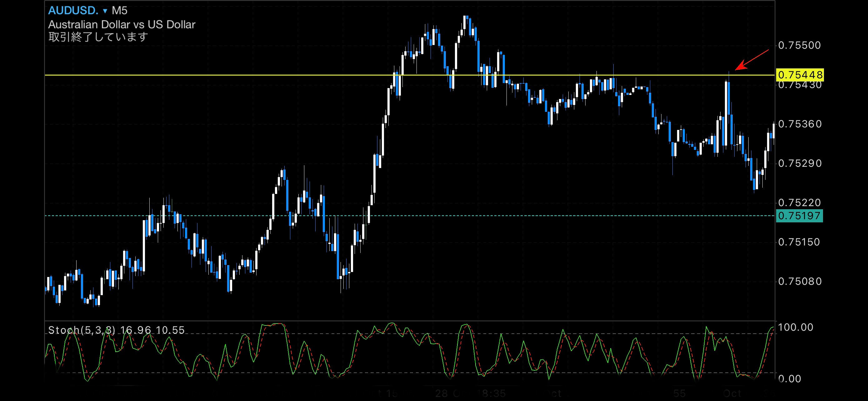
Task: Click the 取引終了しています status text
Action: click(x=98, y=37)
